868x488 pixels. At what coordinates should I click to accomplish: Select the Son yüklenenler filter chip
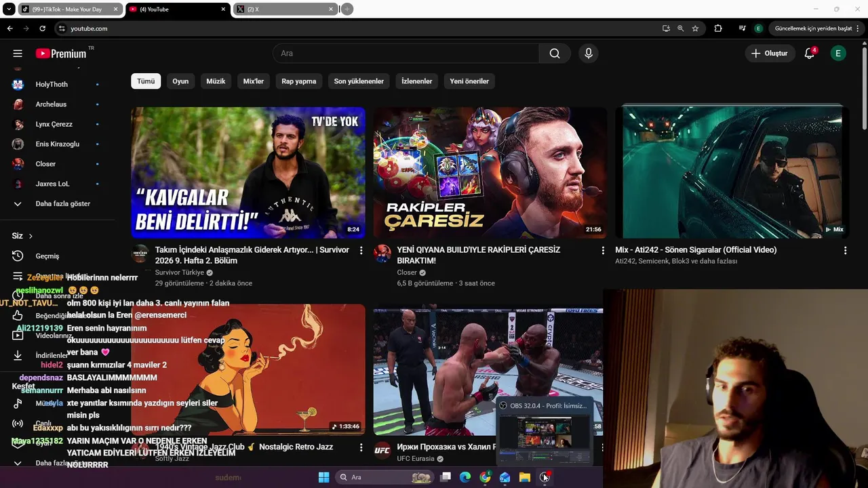click(359, 81)
